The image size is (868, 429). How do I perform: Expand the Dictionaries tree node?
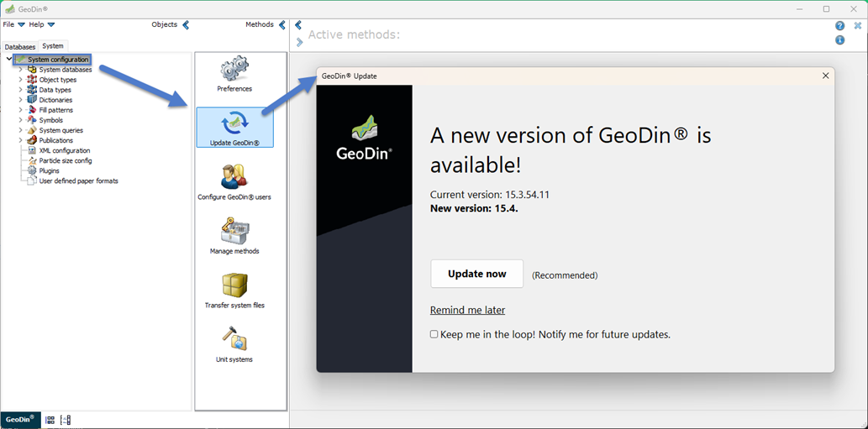coord(21,100)
